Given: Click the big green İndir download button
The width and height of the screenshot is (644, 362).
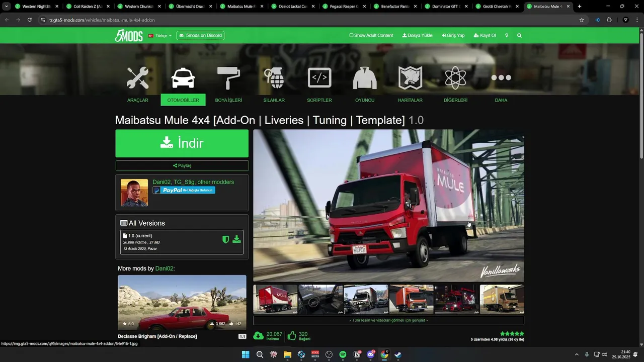Looking at the screenshot, I should (182, 143).
